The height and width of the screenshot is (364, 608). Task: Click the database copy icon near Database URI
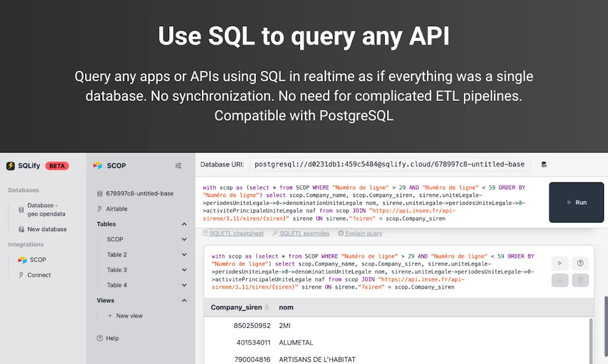pos(544,164)
